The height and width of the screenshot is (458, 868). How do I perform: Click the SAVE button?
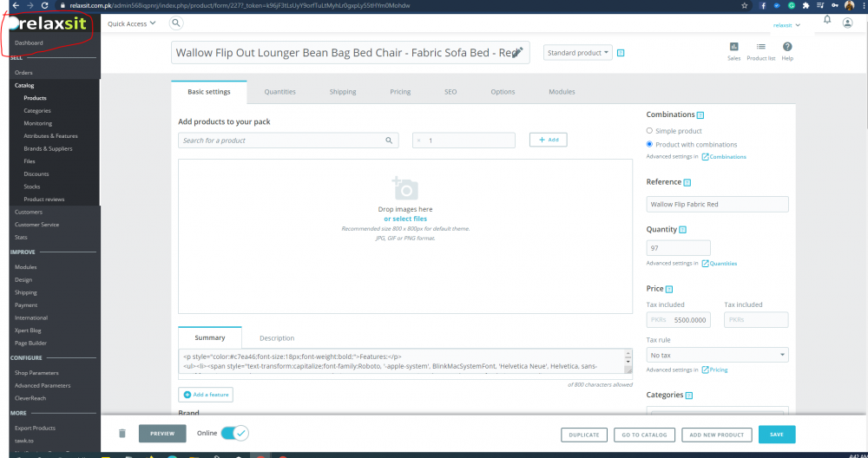click(777, 435)
